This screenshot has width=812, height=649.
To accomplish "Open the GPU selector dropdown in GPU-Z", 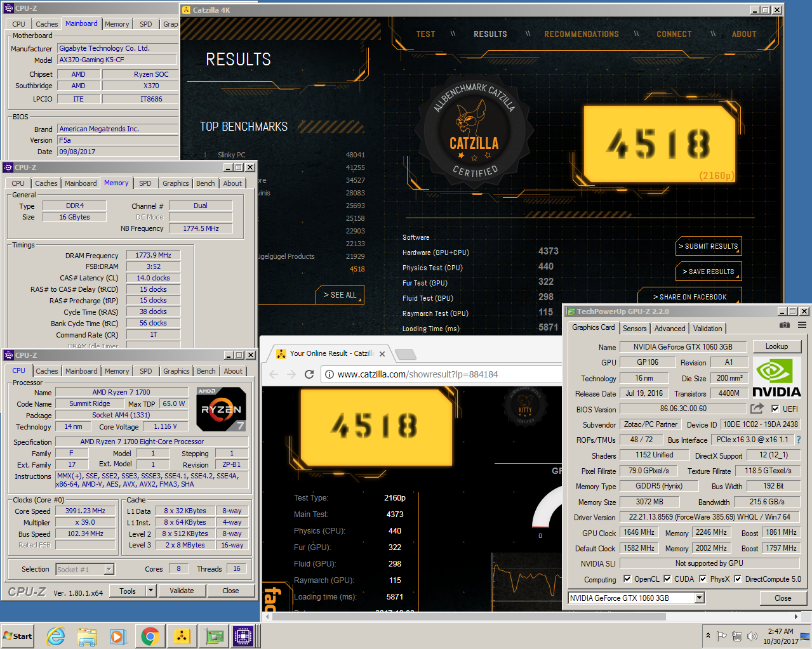I will 699,598.
